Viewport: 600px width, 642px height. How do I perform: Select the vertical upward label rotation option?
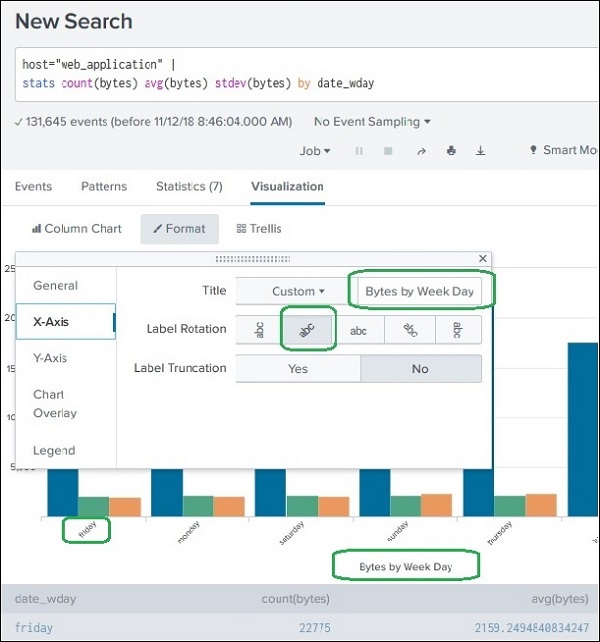pyautogui.click(x=260, y=330)
